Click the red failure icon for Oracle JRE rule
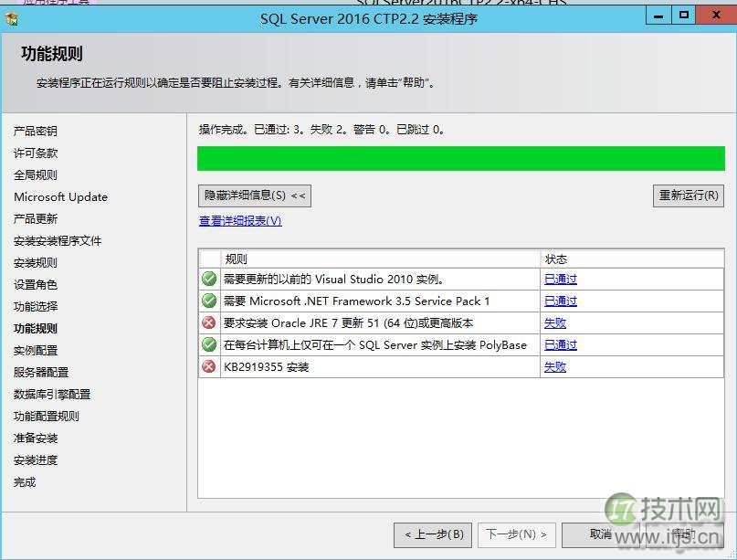This screenshot has height=560, width=737. [209, 322]
